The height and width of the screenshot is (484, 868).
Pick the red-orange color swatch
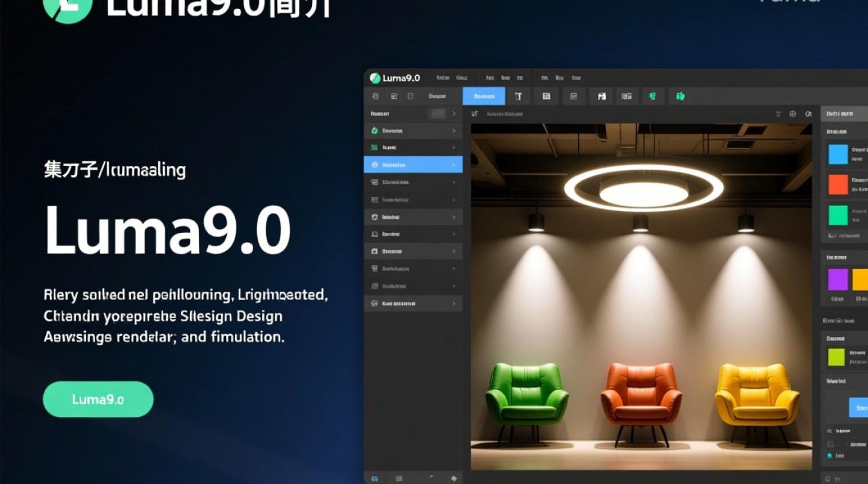[x=838, y=185]
